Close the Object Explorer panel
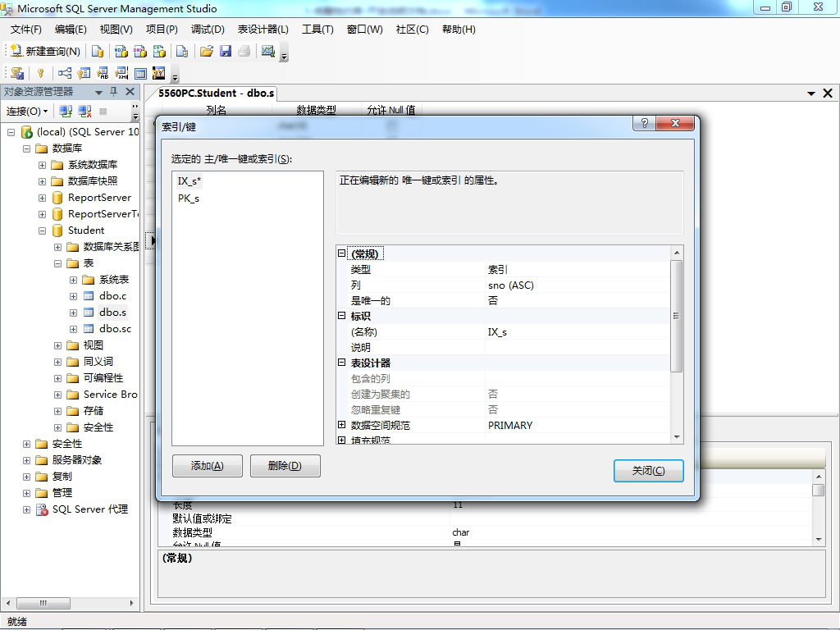The image size is (840, 630). tap(130, 92)
